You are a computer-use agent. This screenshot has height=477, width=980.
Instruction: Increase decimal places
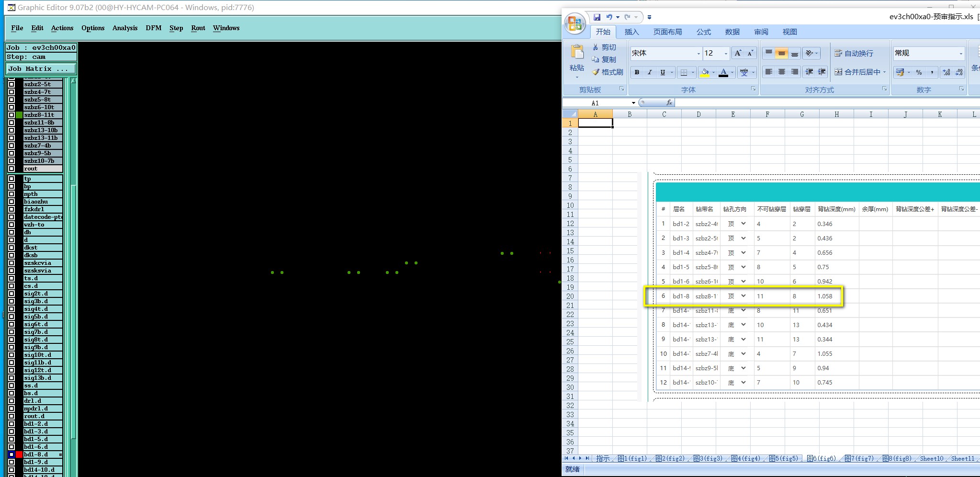point(946,72)
